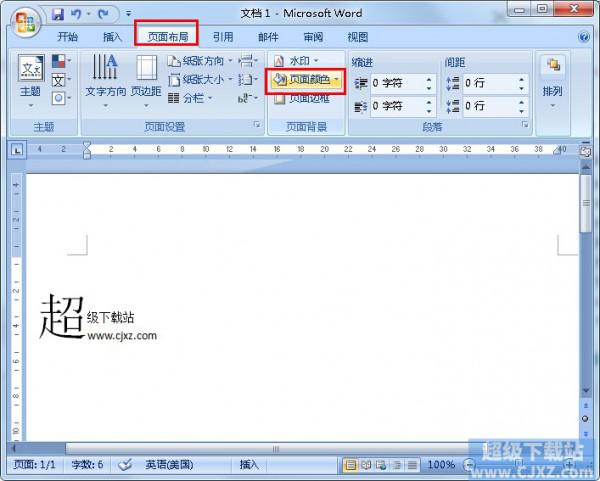Click 字数: 6 word count
This screenshot has height=481, width=600.
point(87,465)
